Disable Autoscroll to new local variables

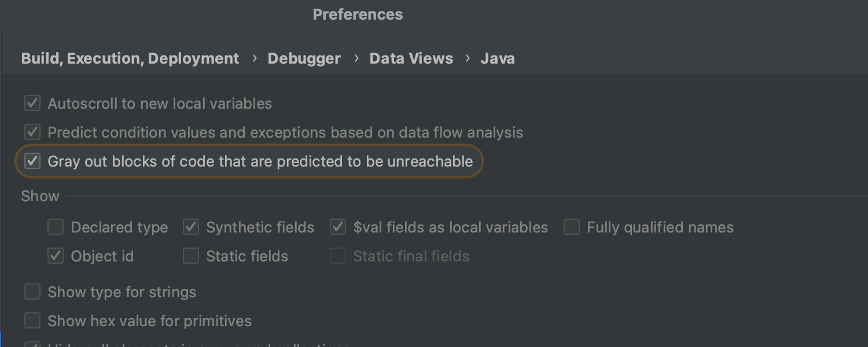[x=32, y=104]
